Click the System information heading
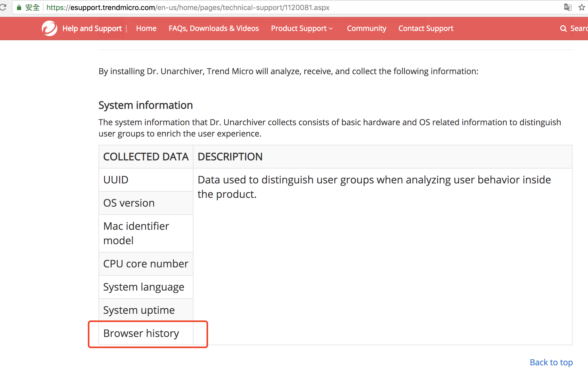Image resolution: width=588 pixels, height=372 pixels. 146,105
